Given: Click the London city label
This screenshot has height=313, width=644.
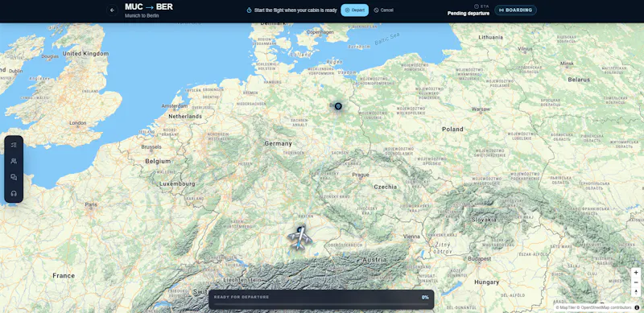Looking at the screenshot, I should [x=77, y=123].
